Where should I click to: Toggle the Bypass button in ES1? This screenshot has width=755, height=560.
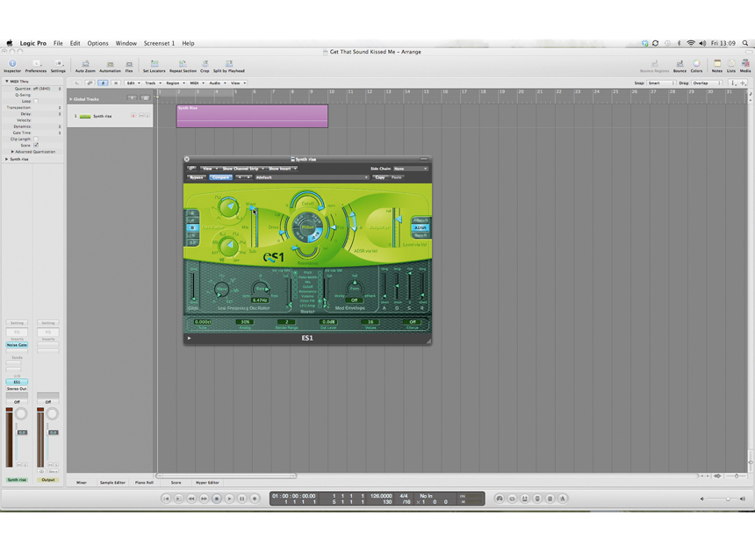point(196,177)
